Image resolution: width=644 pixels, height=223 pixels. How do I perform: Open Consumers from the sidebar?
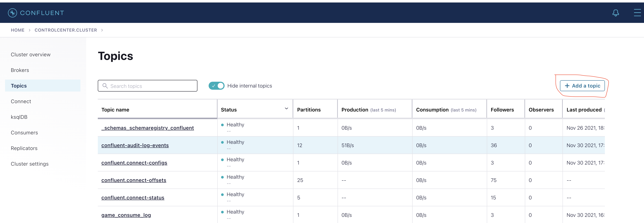[24, 133]
